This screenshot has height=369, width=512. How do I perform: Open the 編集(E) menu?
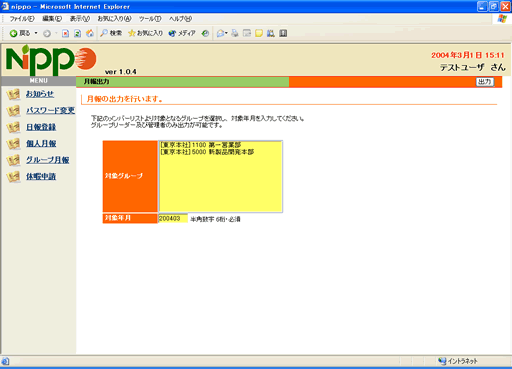tap(52, 19)
